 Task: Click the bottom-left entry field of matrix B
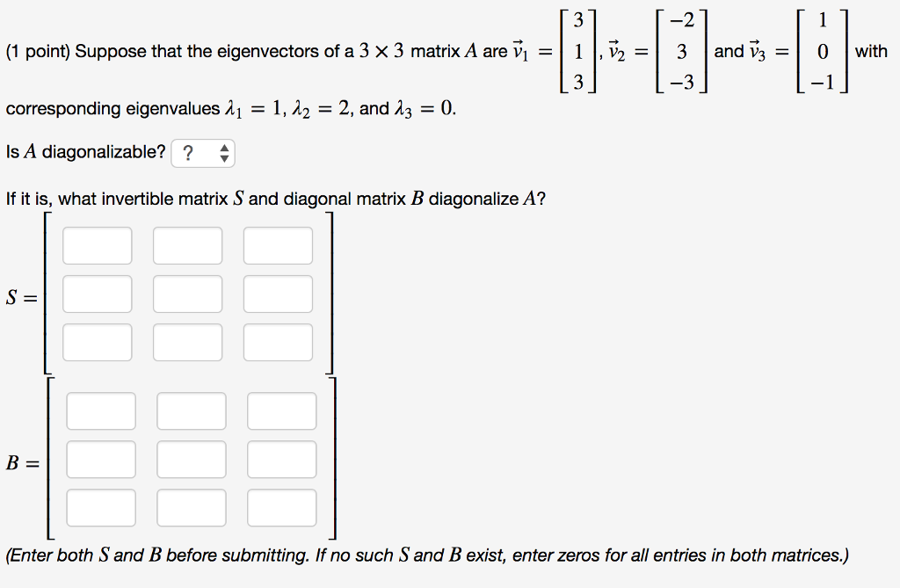tap(101, 507)
